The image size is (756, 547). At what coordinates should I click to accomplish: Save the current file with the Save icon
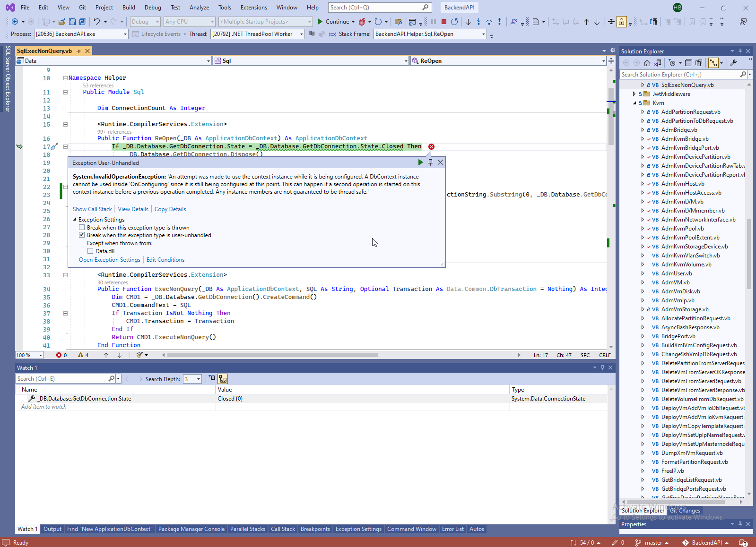point(72,22)
